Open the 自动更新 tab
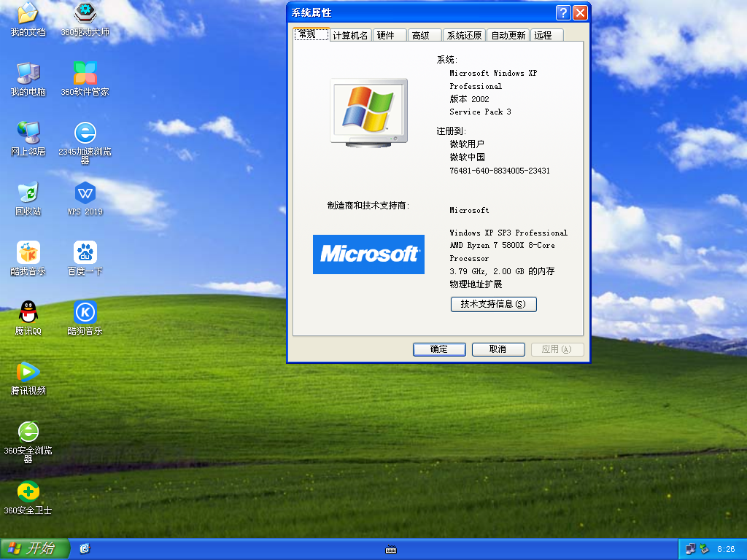 coord(508,34)
